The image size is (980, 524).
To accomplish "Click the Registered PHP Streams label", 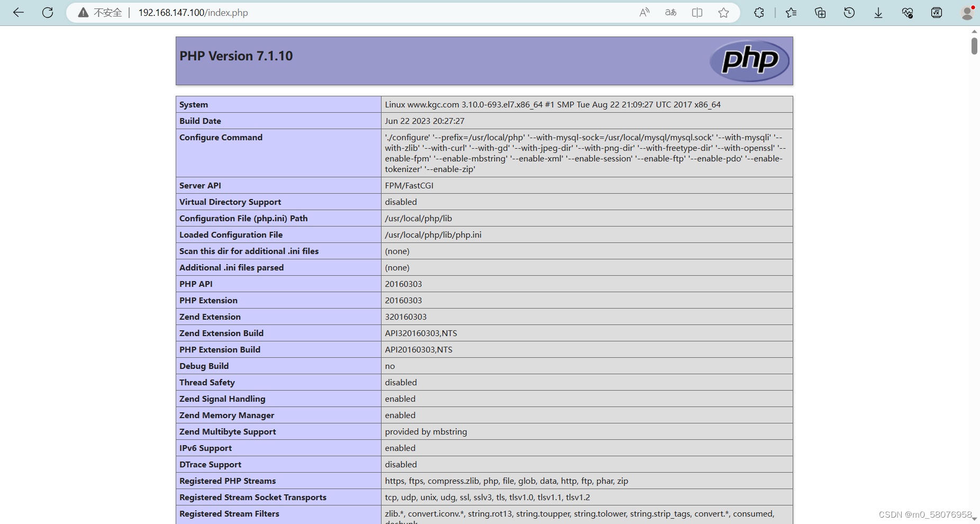I will click(x=228, y=481).
